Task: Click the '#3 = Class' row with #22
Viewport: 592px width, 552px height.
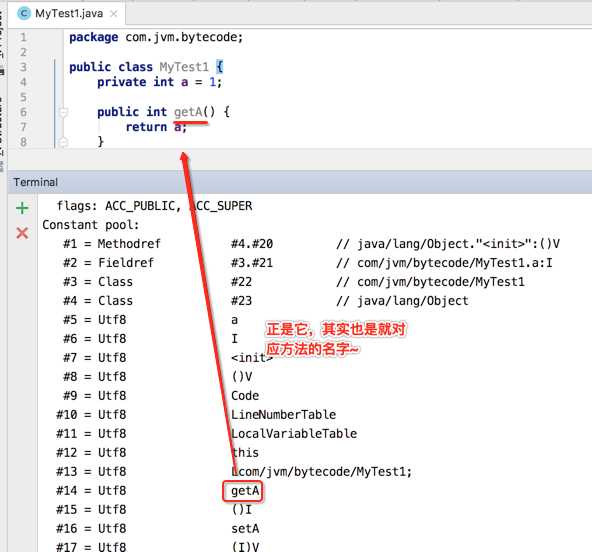Action: tap(294, 282)
